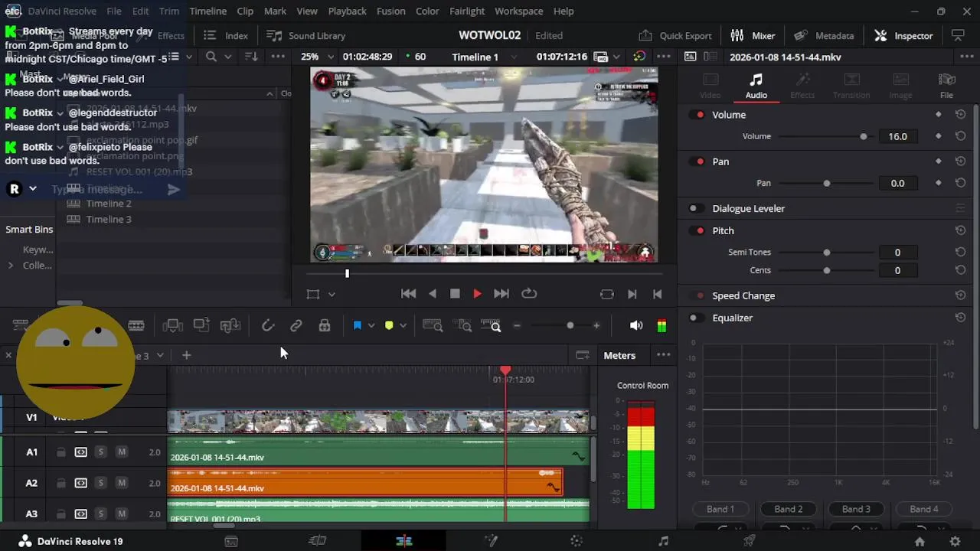Viewport: 980px width, 551px height.
Task: Open the marker color dropdown arrow
Action: pyautogui.click(x=403, y=326)
